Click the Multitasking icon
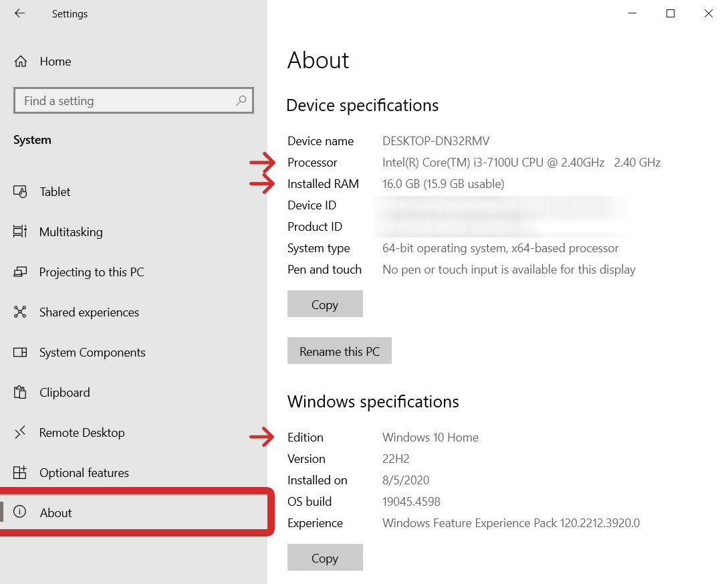The height and width of the screenshot is (584, 728). click(20, 232)
